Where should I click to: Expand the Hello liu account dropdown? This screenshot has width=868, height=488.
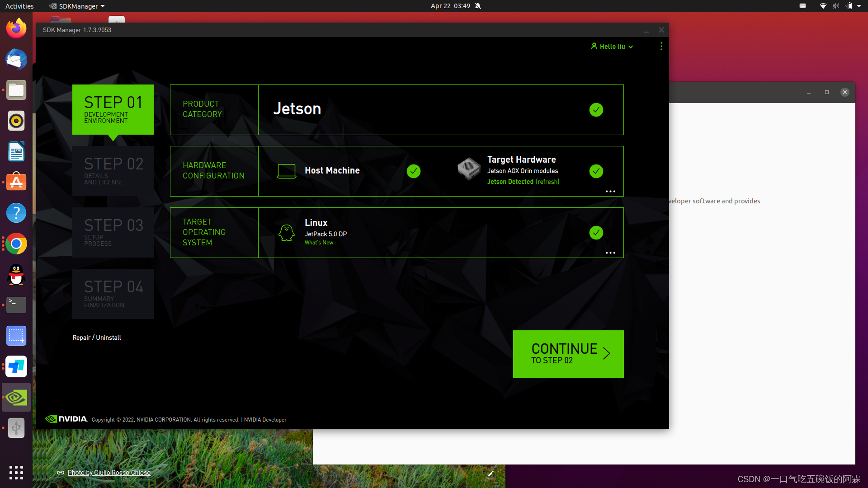click(x=612, y=47)
